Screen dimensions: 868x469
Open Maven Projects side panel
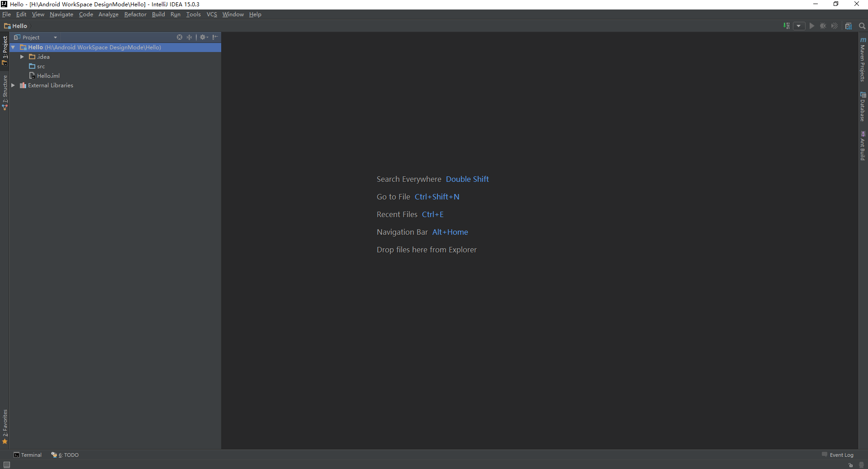click(863, 59)
